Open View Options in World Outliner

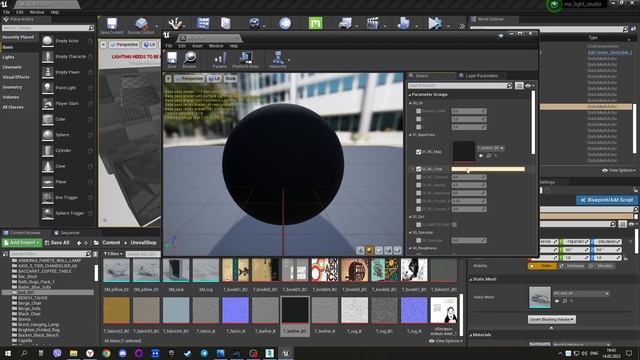click(x=619, y=171)
